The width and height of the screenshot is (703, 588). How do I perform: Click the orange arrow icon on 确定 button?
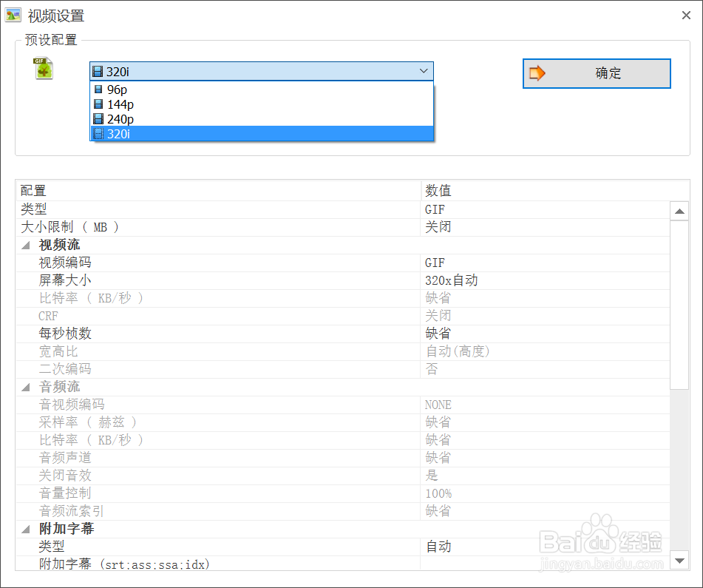(x=537, y=73)
